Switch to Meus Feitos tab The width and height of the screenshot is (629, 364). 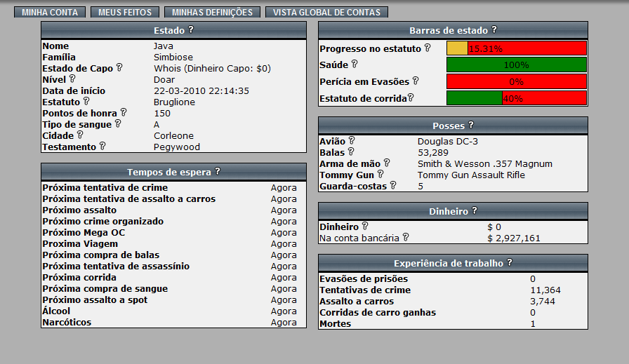[125, 13]
